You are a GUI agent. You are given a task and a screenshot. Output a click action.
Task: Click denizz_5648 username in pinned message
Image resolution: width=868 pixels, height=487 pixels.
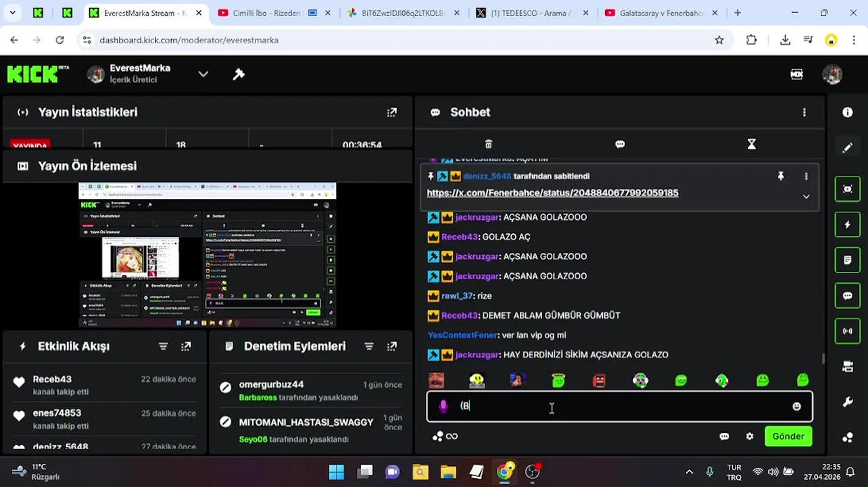487,176
